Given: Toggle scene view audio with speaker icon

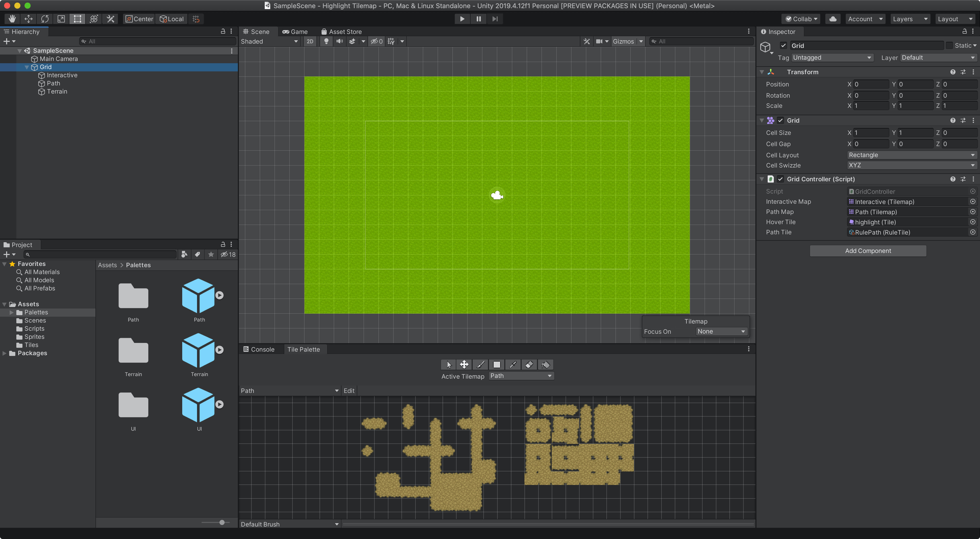Looking at the screenshot, I should 339,42.
